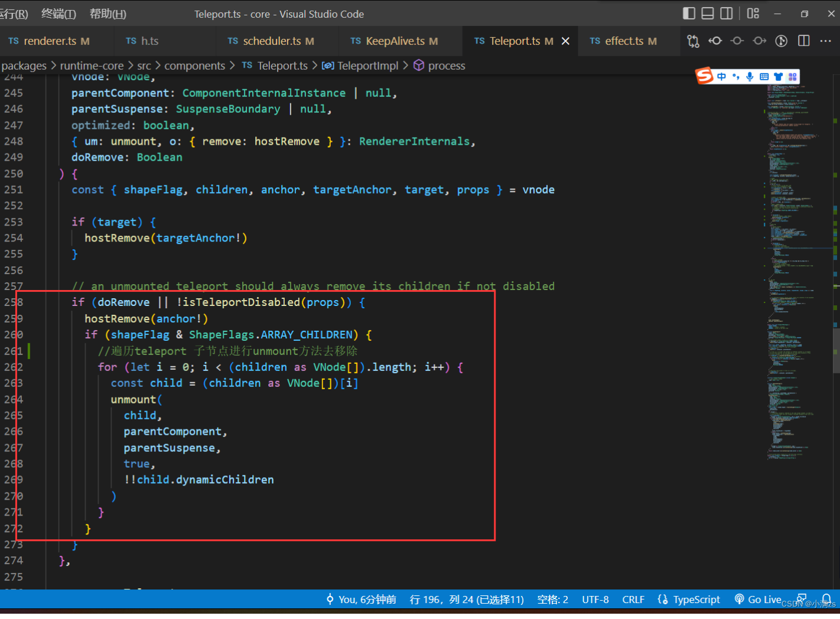The height and width of the screenshot is (619, 840).
Task: Click the current revision circle icon
Action: pos(737,41)
